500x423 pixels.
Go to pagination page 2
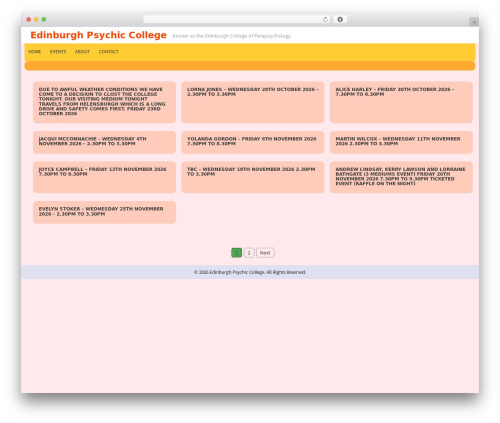(x=249, y=253)
